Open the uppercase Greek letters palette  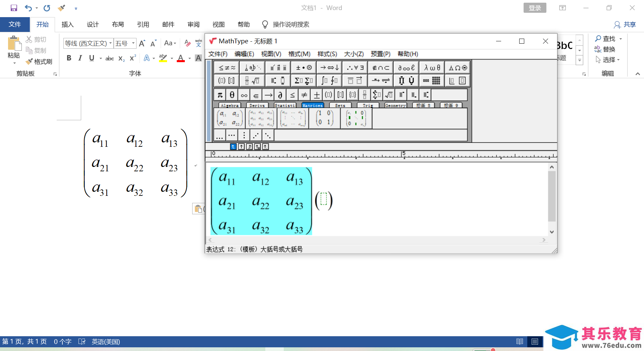pyautogui.click(x=458, y=68)
